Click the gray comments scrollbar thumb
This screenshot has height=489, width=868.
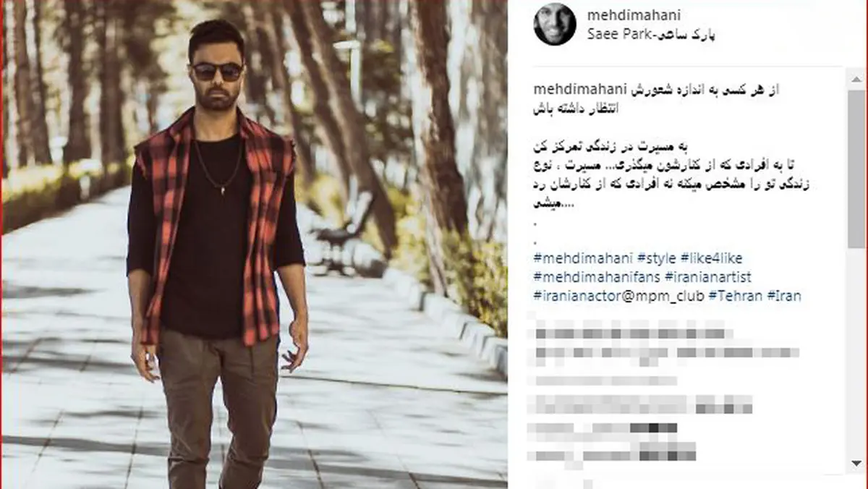[856, 168]
